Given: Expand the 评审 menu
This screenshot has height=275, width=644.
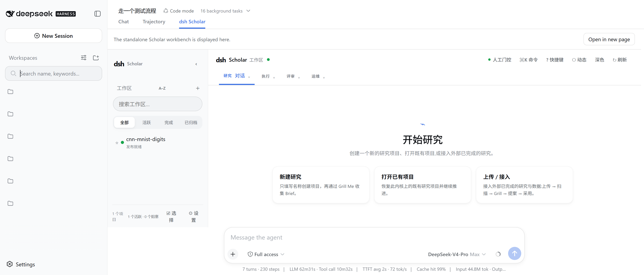Looking at the screenshot, I should (x=293, y=76).
